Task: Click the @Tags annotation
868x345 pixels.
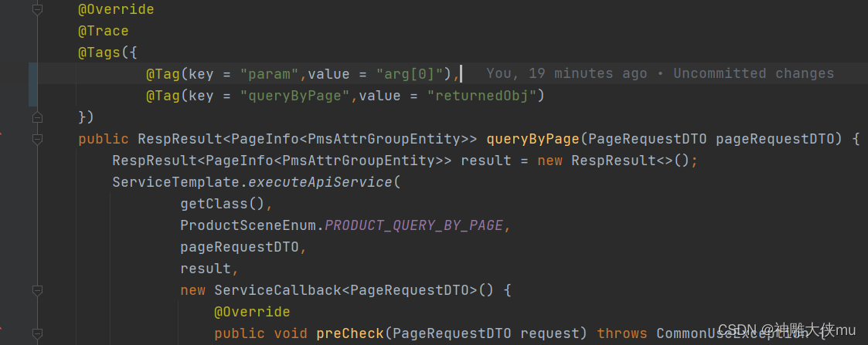Action: coord(99,53)
